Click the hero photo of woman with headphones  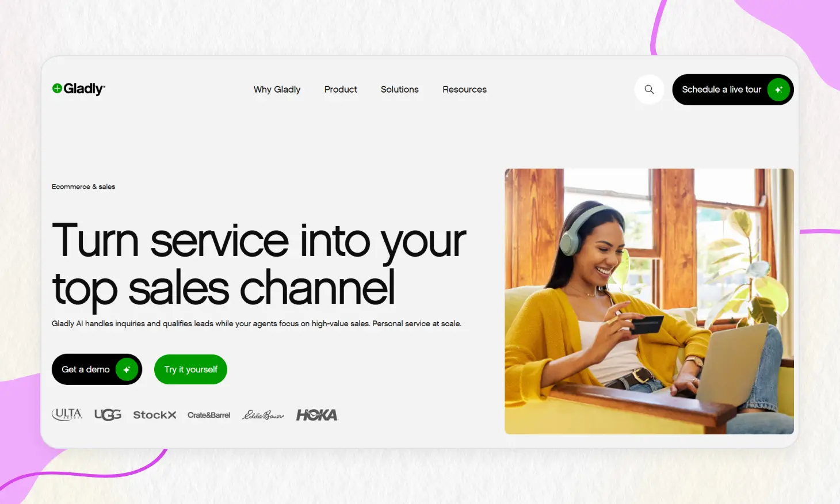point(649,301)
